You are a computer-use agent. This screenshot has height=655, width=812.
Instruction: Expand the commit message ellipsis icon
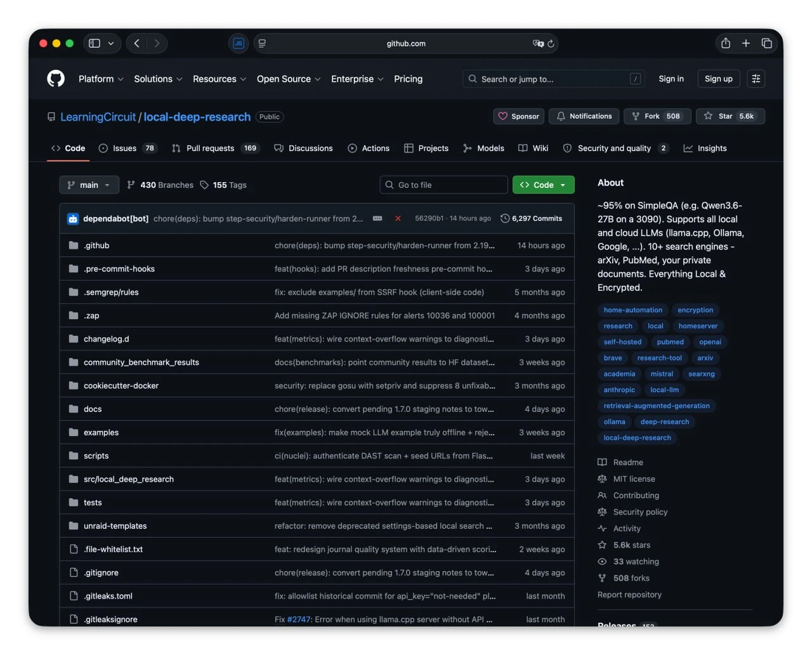377,218
